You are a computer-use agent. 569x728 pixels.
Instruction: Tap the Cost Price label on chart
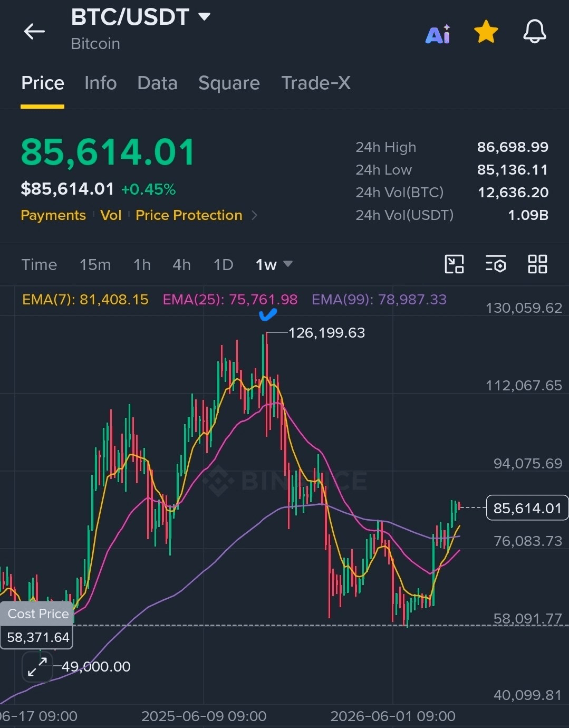(x=38, y=614)
